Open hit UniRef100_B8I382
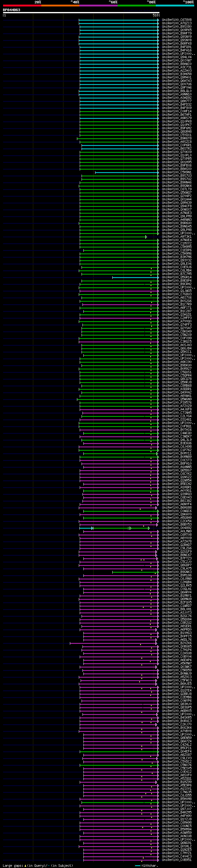 point(177,501)
